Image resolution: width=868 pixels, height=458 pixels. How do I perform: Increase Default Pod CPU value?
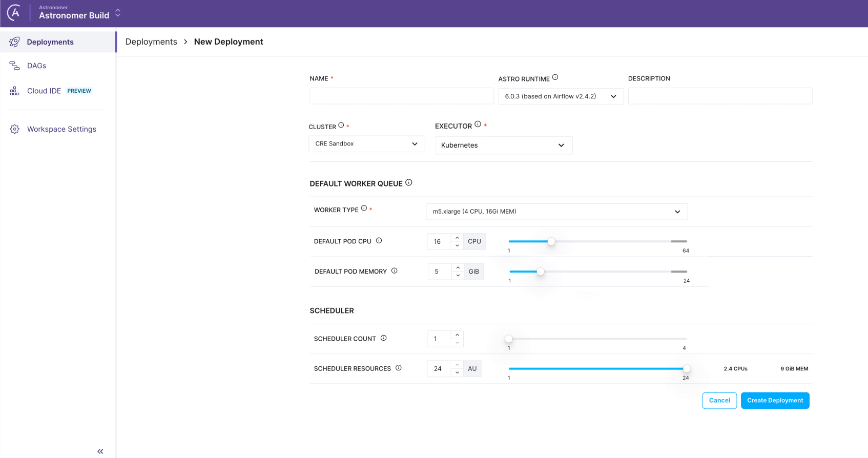coord(458,238)
